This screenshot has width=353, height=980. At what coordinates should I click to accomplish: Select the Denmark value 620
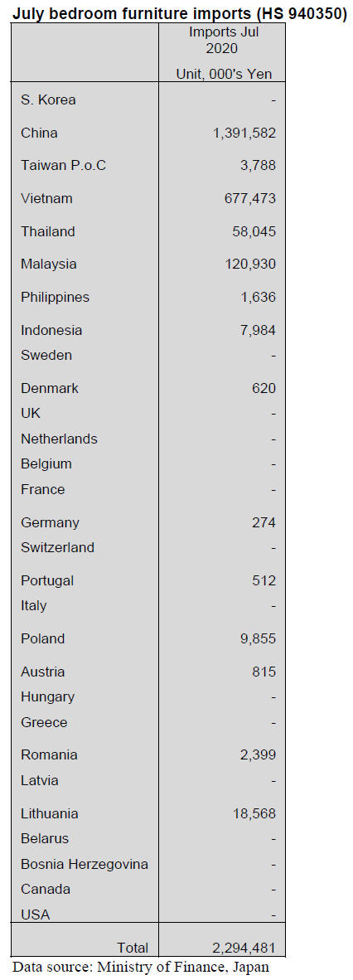coord(264,388)
